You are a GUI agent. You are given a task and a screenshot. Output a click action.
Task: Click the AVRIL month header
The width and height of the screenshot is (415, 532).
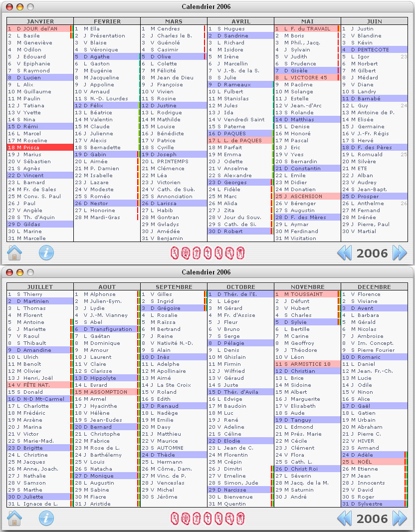(240, 21)
